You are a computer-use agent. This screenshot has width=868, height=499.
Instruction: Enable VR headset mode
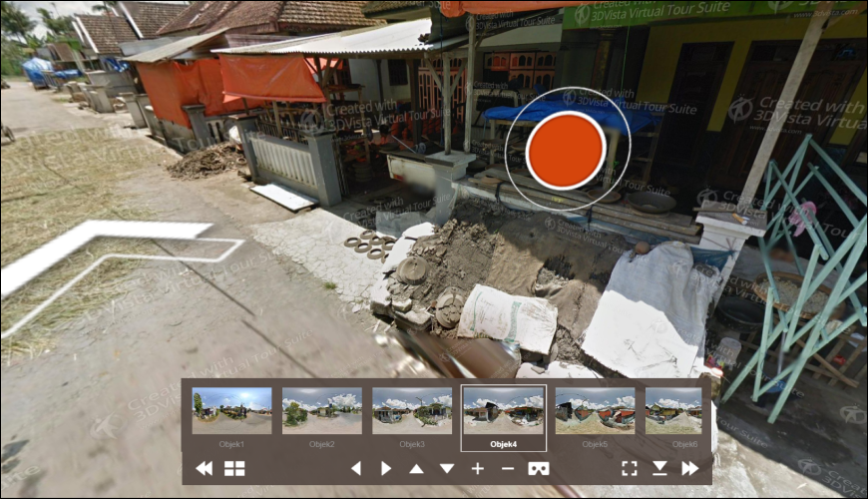tap(539, 468)
